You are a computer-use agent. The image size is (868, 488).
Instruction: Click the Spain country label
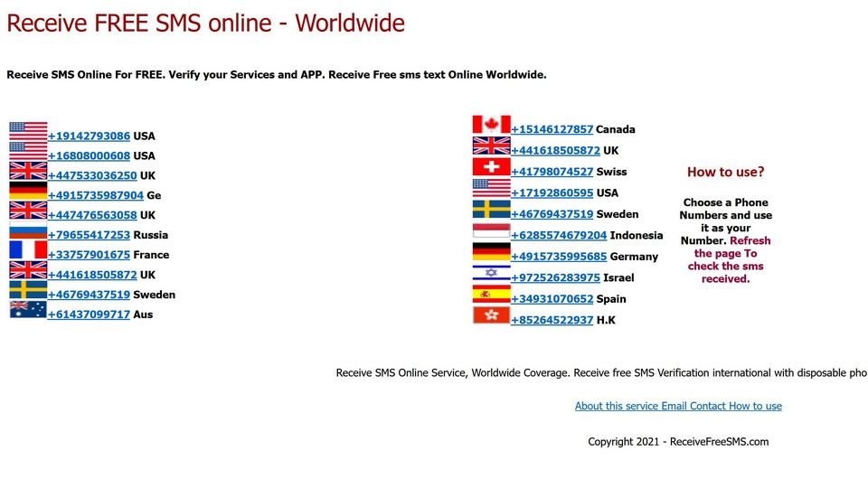611,299
